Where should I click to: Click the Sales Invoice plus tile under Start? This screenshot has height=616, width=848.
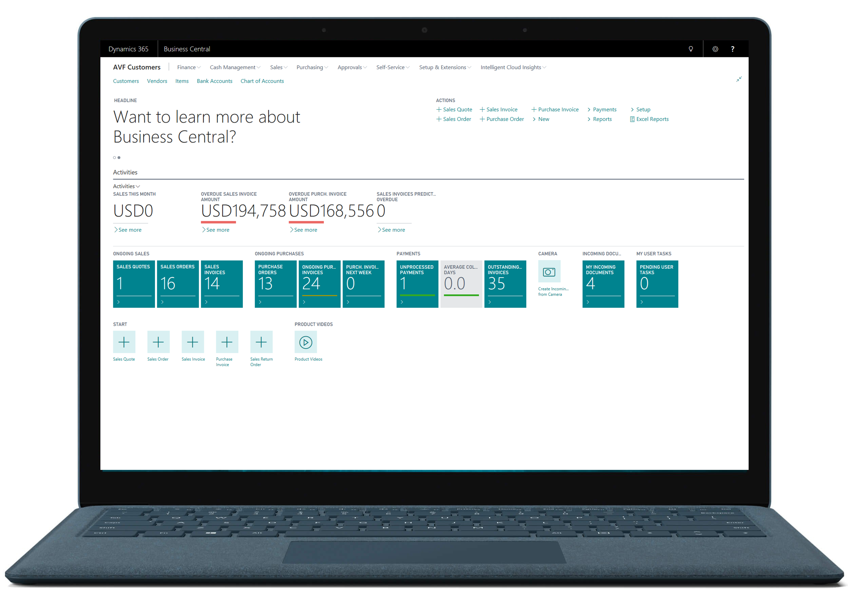193,342
